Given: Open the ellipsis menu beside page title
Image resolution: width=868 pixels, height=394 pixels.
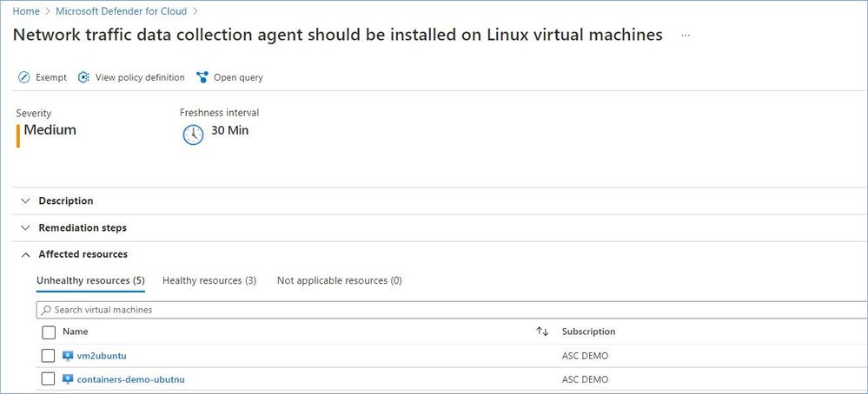Looking at the screenshot, I should [686, 36].
